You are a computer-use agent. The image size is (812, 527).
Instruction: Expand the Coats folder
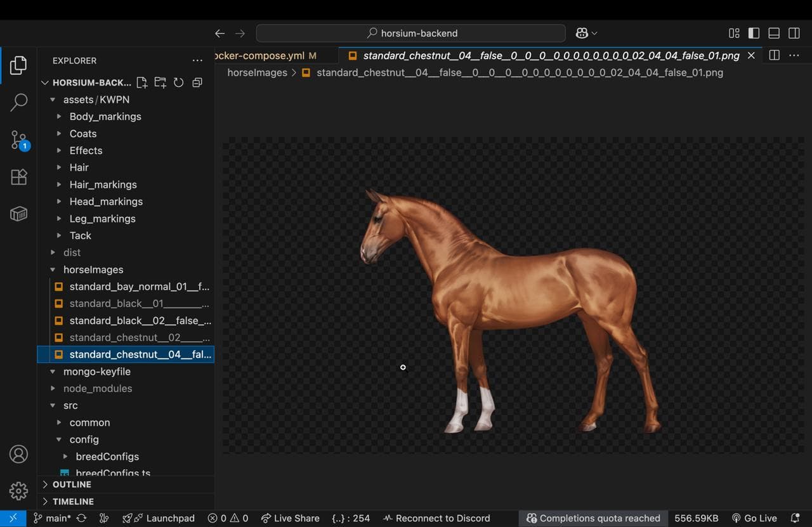[83, 134]
